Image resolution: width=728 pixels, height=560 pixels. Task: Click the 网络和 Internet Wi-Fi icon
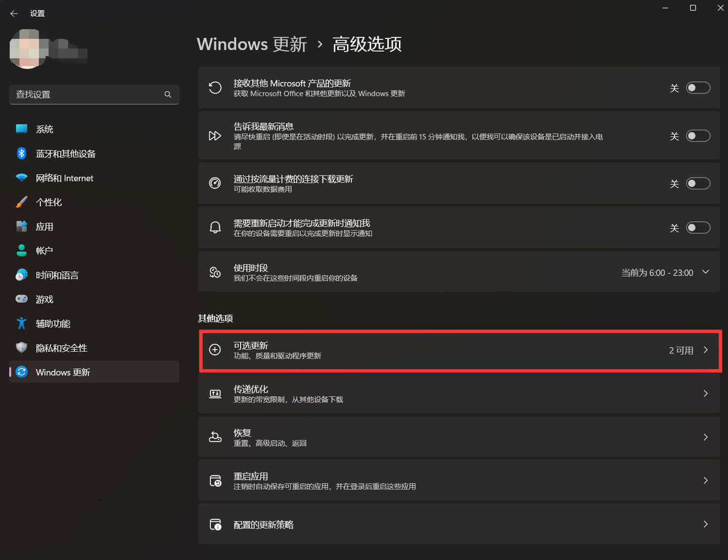tap(22, 178)
